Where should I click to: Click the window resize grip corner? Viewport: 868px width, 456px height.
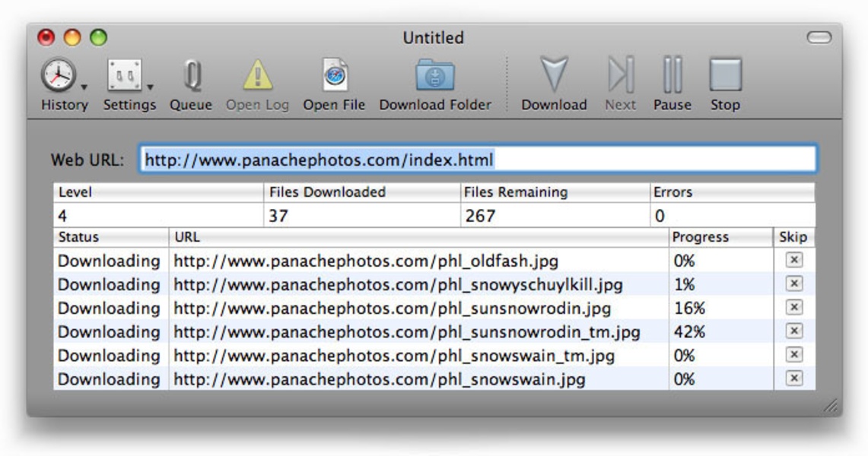pos(831,406)
